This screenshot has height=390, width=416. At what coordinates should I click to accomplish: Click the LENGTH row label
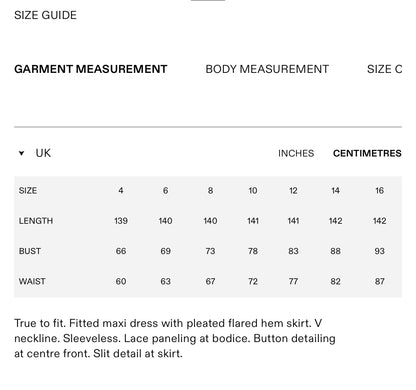(x=36, y=221)
